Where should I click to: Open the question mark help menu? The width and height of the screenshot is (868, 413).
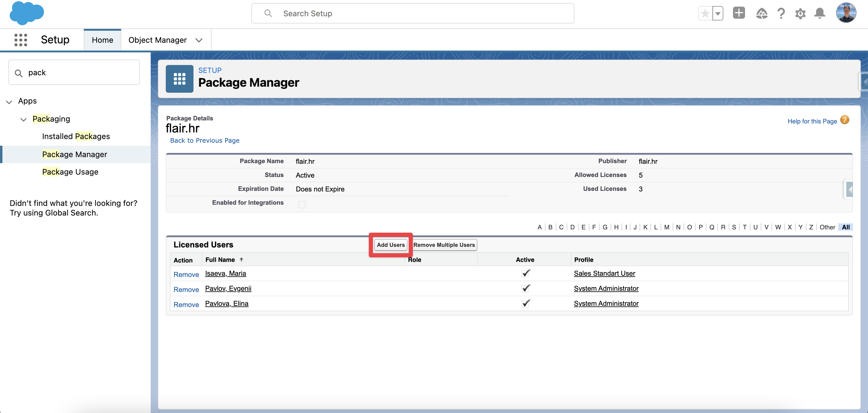(781, 14)
